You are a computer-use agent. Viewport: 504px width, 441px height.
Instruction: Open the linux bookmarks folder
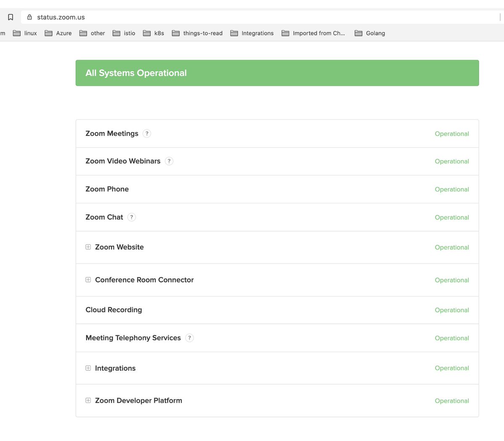(25, 33)
